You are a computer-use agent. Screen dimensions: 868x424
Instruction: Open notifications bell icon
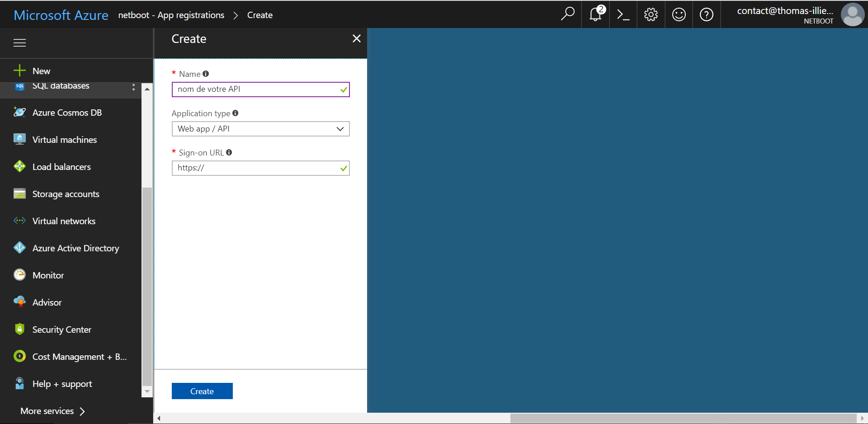point(596,14)
